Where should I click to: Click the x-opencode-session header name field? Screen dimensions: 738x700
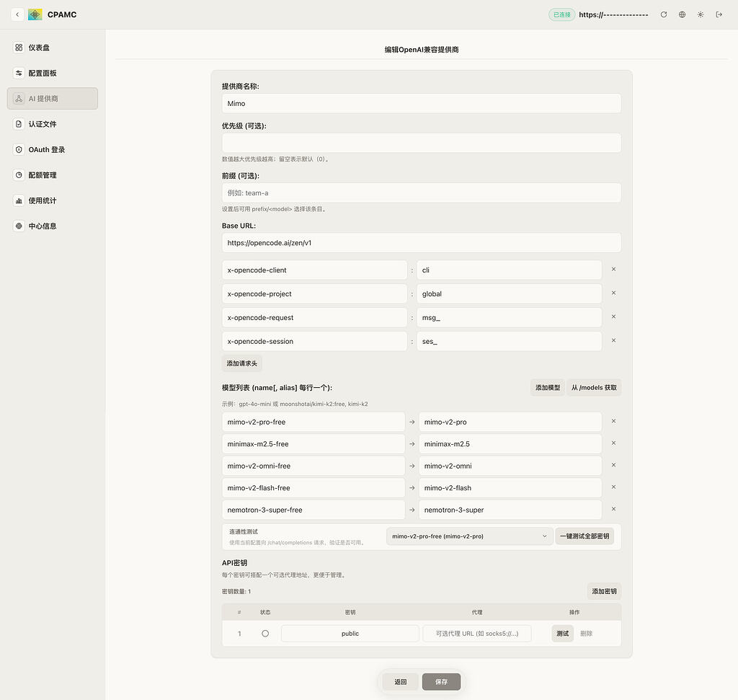pos(314,341)
